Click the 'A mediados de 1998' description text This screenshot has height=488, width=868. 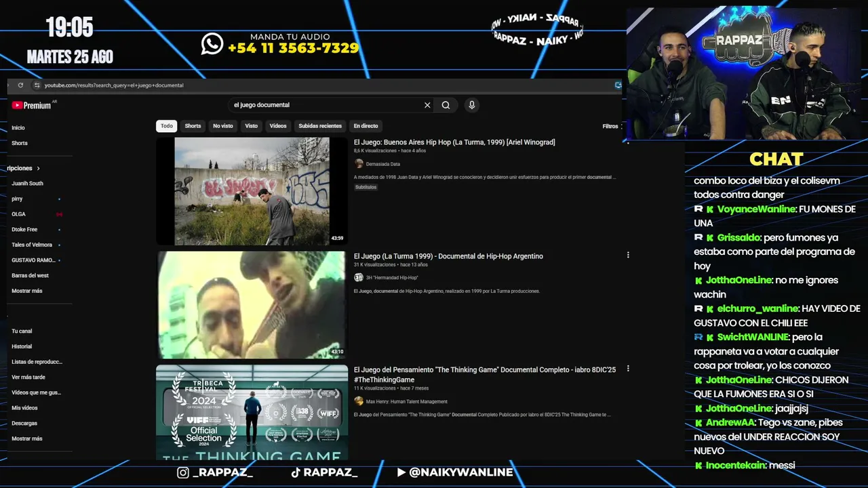(485, 178)
